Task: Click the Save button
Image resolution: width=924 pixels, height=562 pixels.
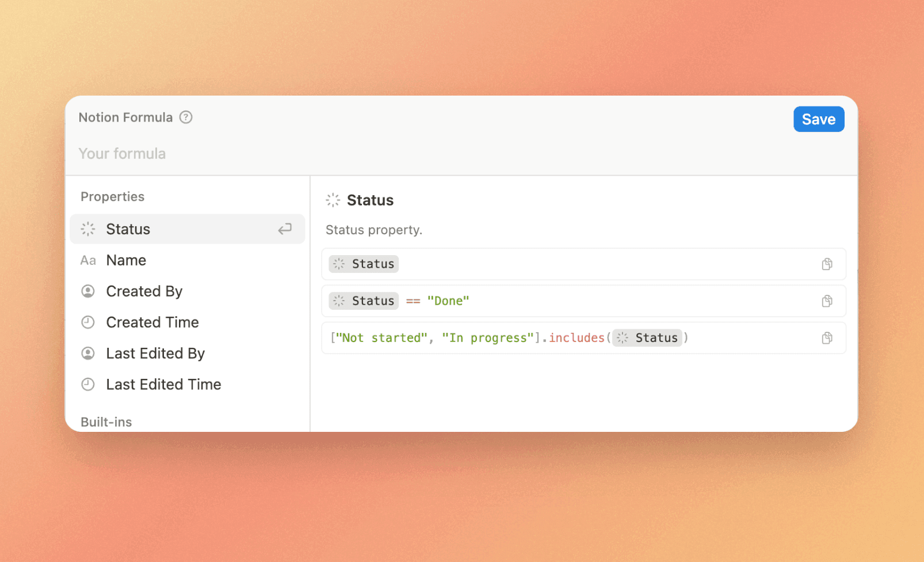Action: 818,119
